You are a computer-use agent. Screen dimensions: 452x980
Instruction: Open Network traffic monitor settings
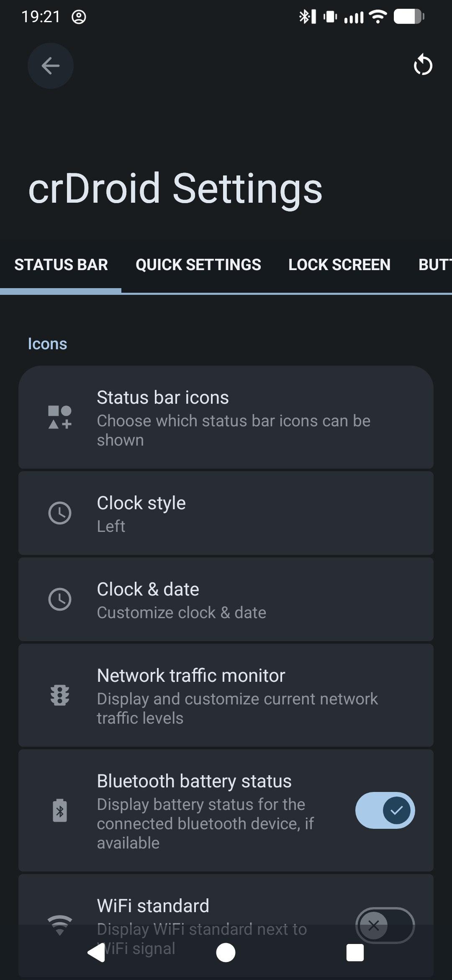coord(226,695)
